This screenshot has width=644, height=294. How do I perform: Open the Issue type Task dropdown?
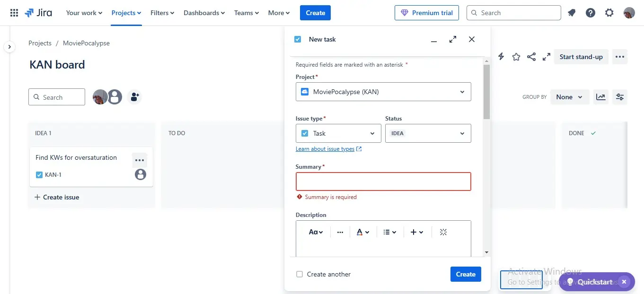click(338, 133)
